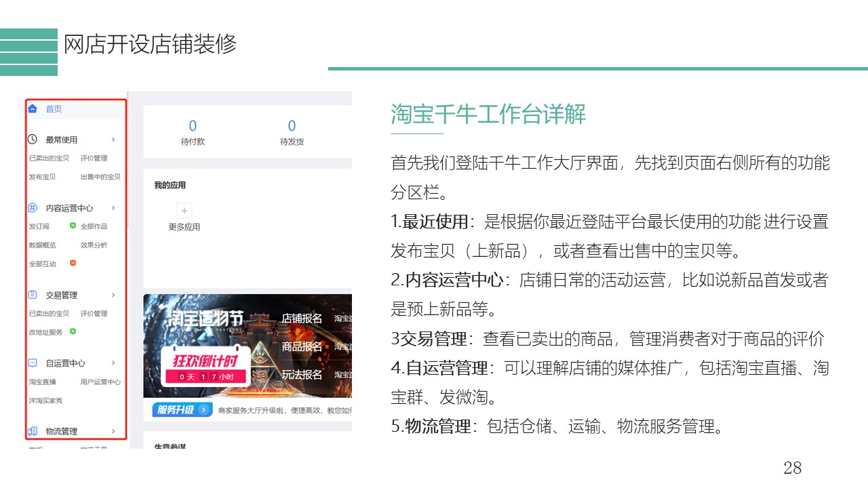
Task: Click the 我的应用 heading
Action: pos(170,185)
